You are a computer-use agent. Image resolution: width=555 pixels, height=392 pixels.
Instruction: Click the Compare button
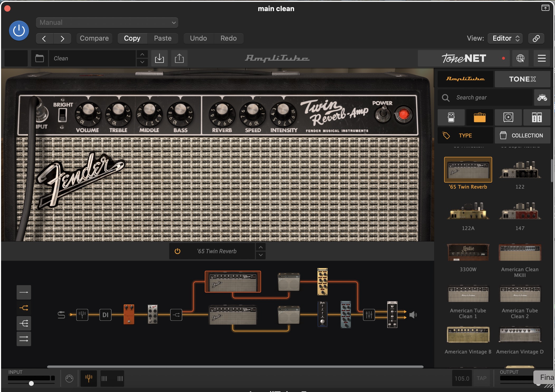[x=94, y=39]
